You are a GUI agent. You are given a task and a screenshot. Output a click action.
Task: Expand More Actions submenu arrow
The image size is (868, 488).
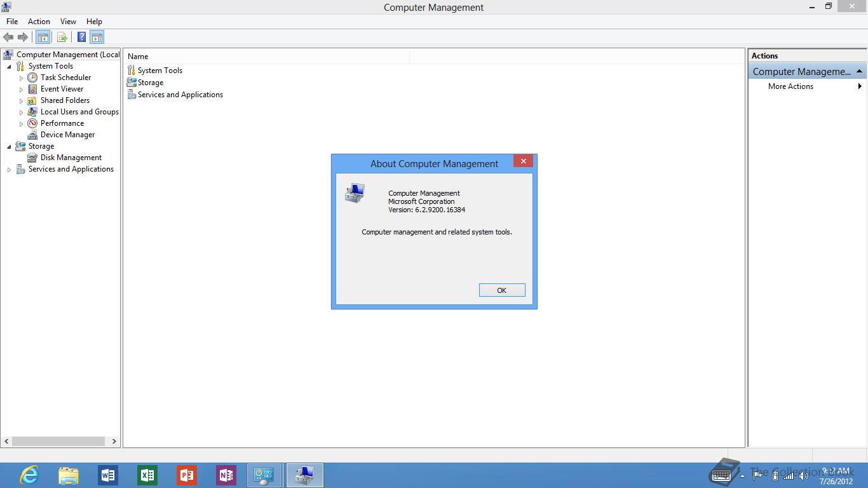tap(860, 86)
